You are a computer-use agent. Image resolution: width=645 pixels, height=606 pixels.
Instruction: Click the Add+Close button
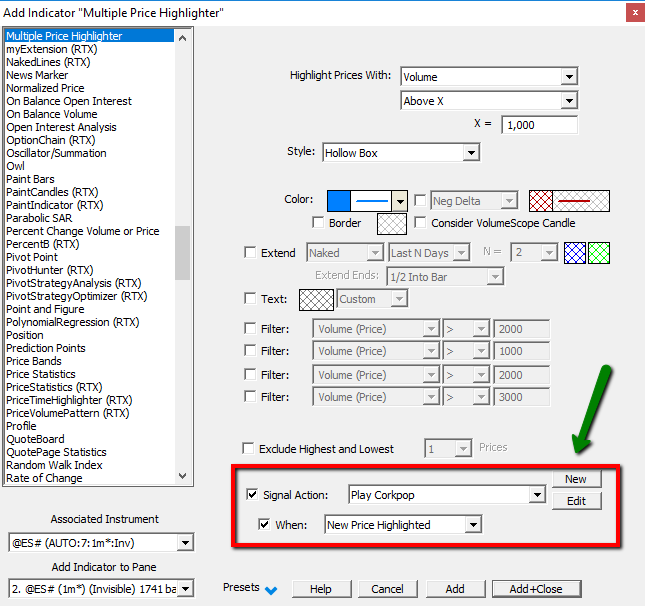(x=536, y=589)
